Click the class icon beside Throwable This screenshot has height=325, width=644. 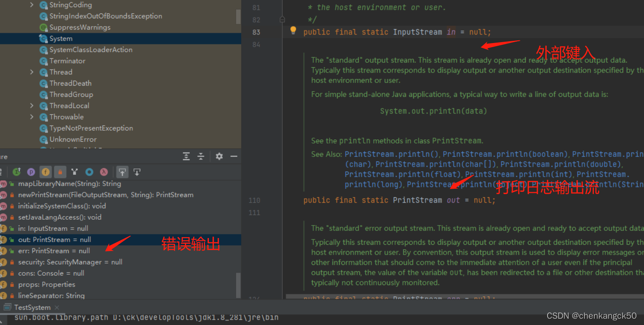(x=43, y=117)
